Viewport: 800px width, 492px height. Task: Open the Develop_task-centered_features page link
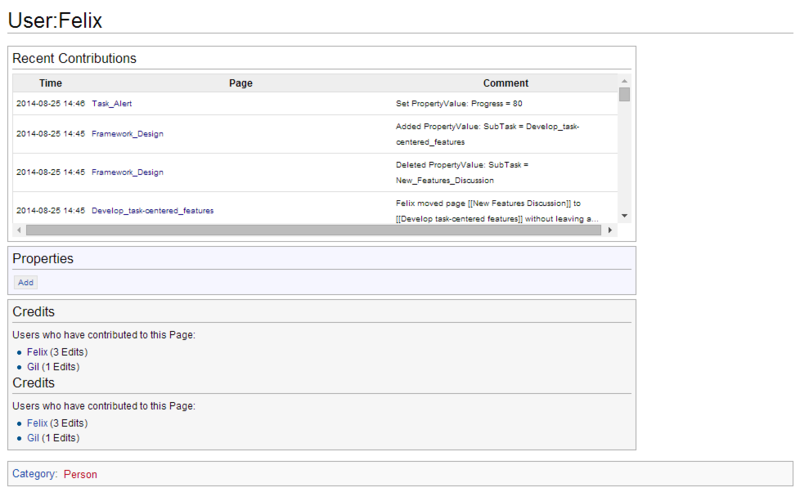click(152, 211)
